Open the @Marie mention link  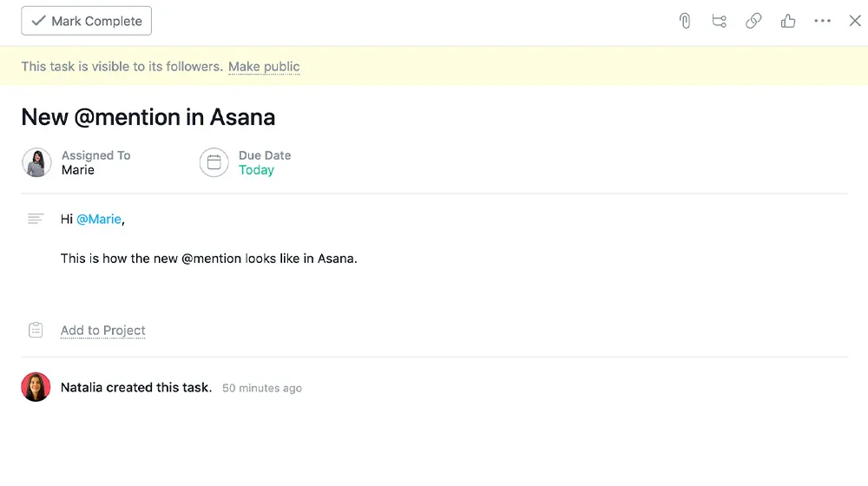click(99, 220)
